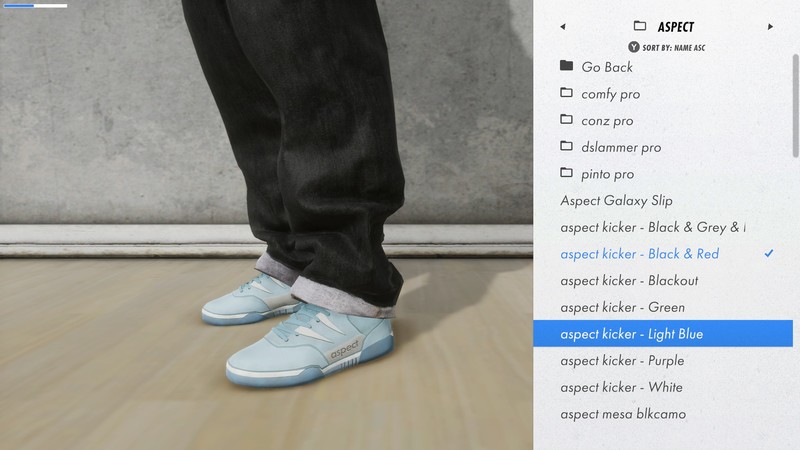This screenshot has height=450, width=800.
Task: Equip aspect kicker - Green shoes
Action: [x=622, y=307]
